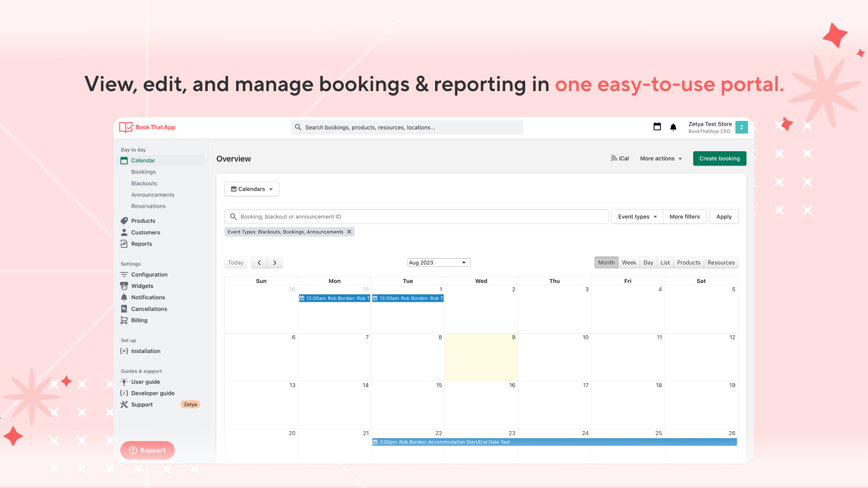Image resolution: width=868 pixels, height=488 pixels.
Task: Click the Today button
Action: click(x=236, y=263)
